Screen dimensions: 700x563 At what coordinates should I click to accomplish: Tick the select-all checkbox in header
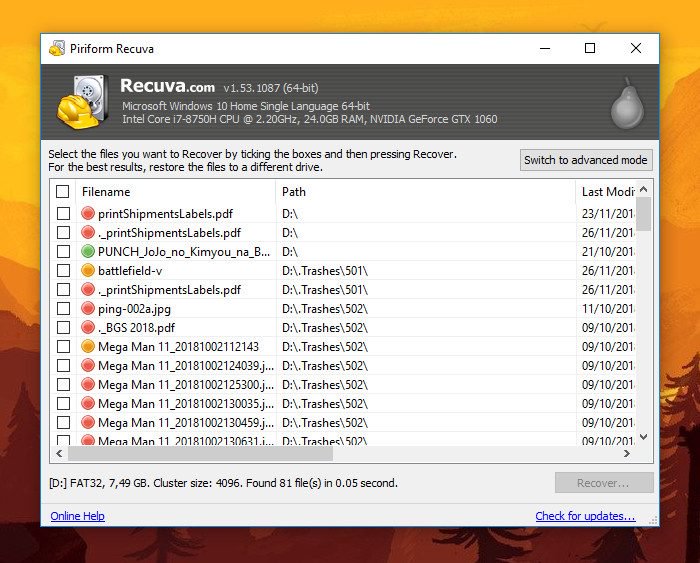(63, 192)
